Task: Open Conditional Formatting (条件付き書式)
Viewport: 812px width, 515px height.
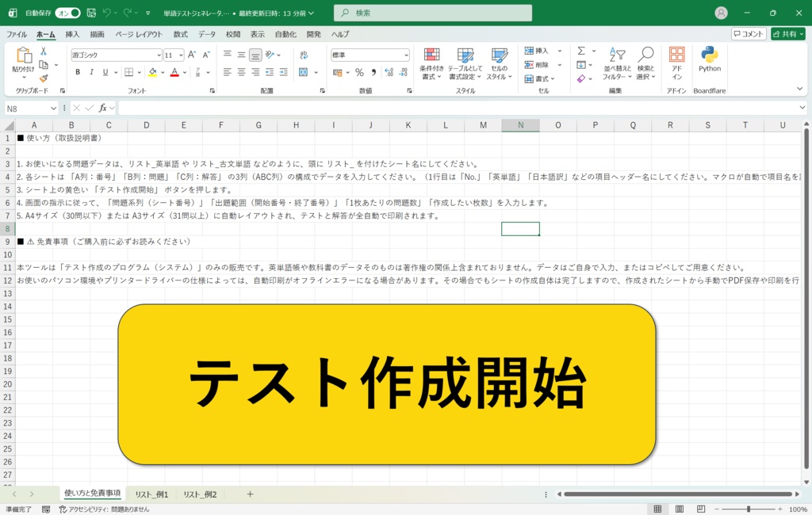Action: click(x=431, y=63)
